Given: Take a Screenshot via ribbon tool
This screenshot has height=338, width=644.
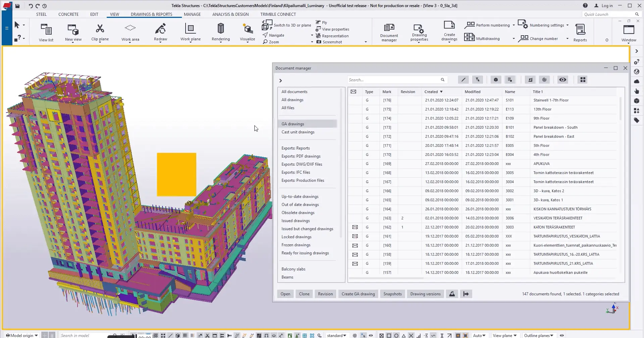Looking at the screenshot, I should (329, 42).
